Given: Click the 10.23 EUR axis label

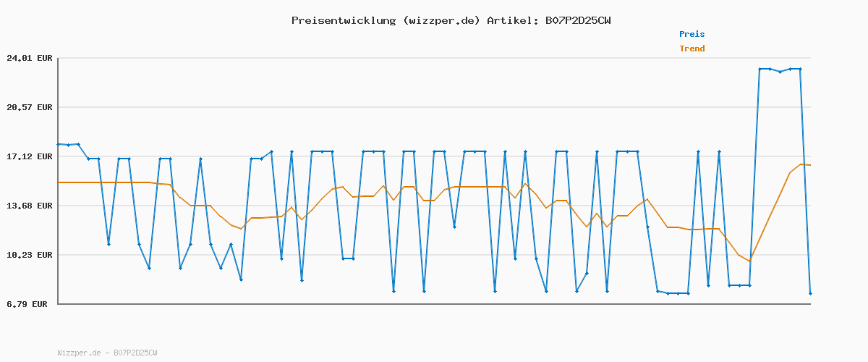Looking at the screenshot, I should coord(30,255).
